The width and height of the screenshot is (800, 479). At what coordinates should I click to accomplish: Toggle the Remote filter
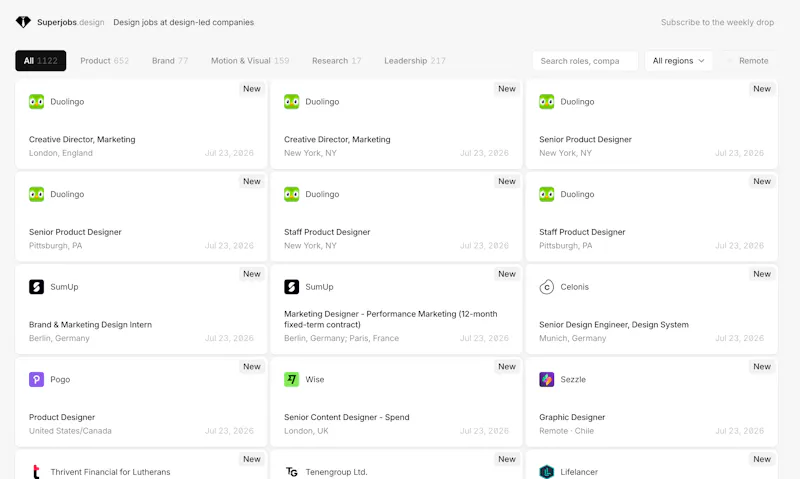748,61
